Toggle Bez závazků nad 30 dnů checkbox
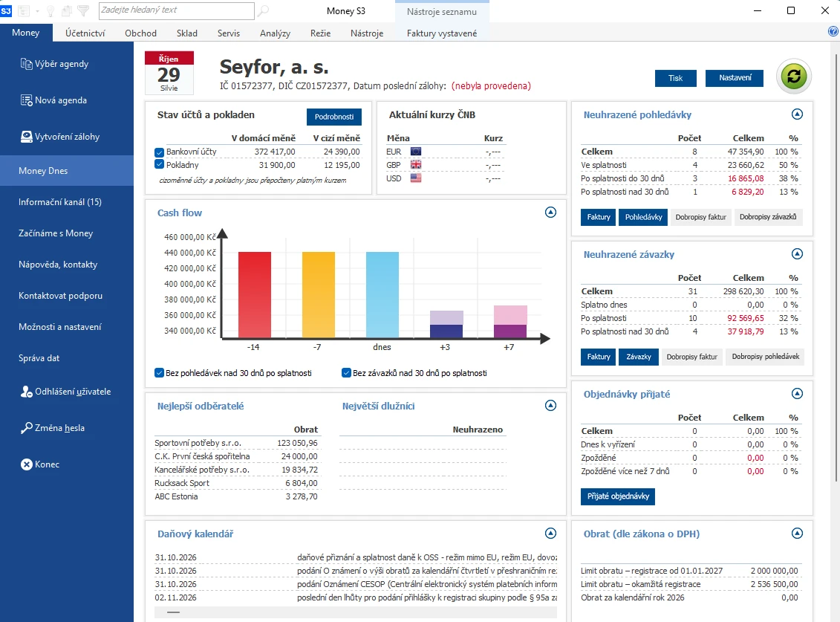The width and height of the screenshot is (840, 622). coord(346,373)
